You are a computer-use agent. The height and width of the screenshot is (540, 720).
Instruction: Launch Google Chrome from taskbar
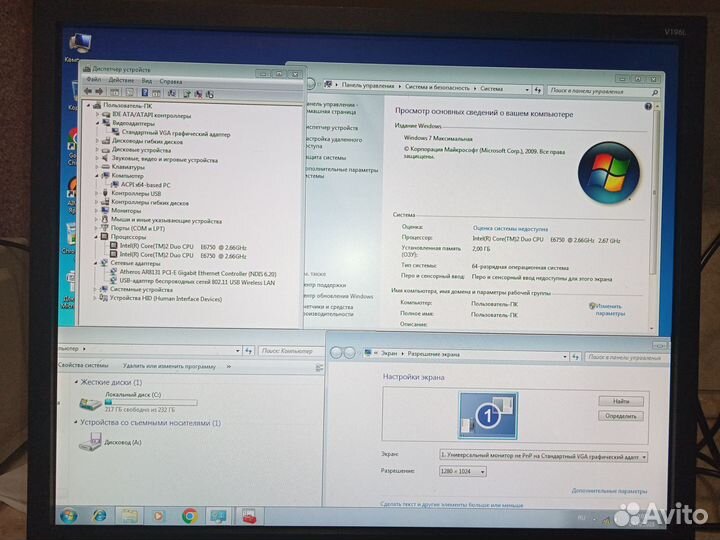(x=189, y=516)
